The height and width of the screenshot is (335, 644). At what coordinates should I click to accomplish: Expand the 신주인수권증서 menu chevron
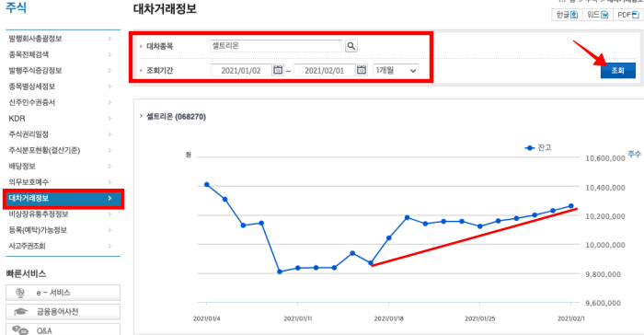coord(109,102)
